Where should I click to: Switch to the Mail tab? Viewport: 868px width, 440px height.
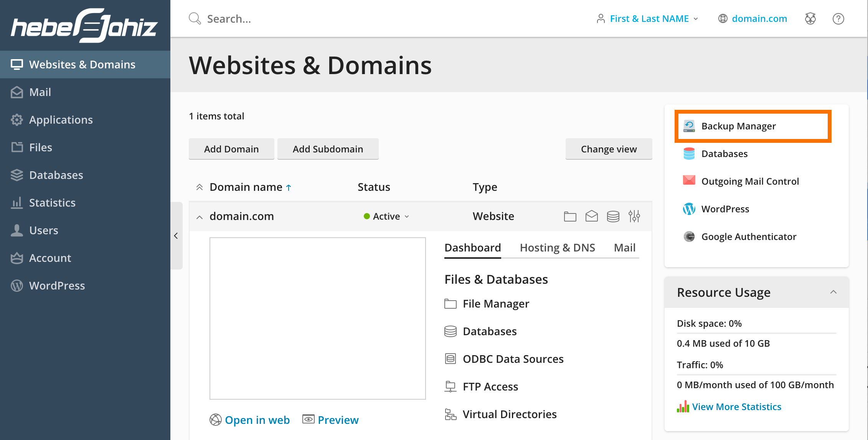625,248
